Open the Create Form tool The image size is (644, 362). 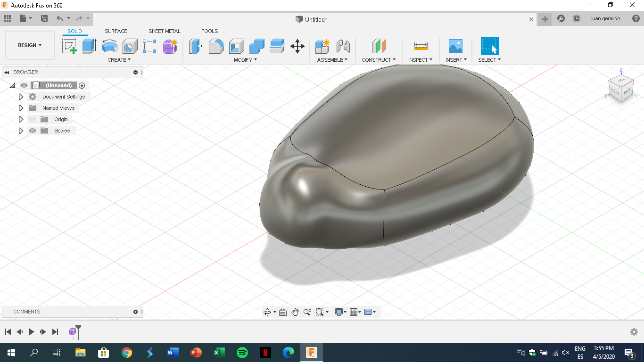click(170, 46)
